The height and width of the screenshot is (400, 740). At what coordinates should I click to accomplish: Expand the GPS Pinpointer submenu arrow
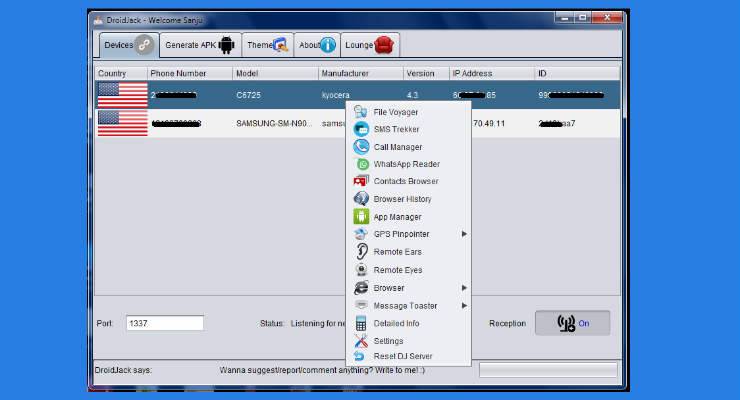tap(463, 234)
